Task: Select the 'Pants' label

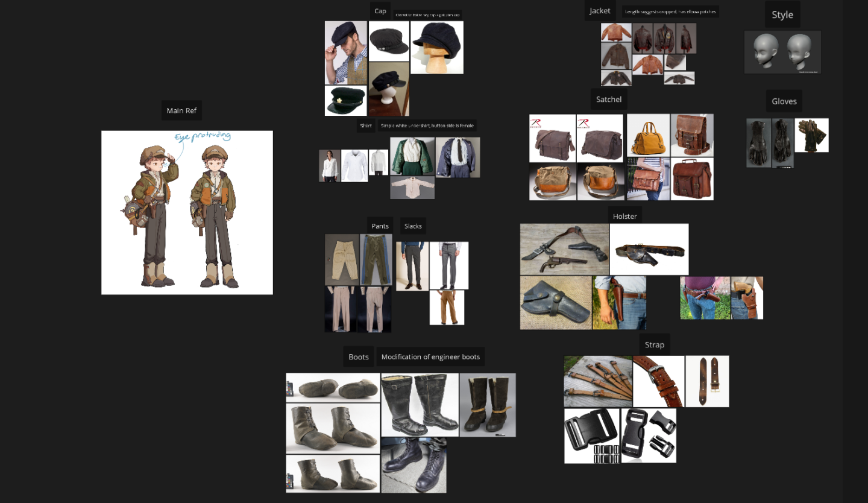Action: pos(380,226)
